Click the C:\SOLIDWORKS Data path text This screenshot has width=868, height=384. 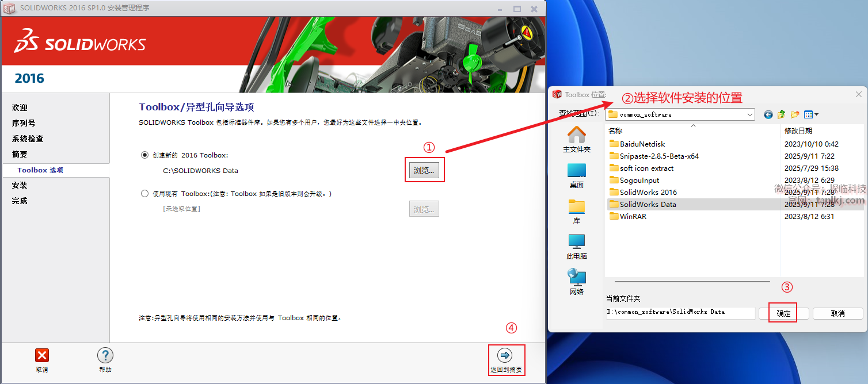click(201, 171)
